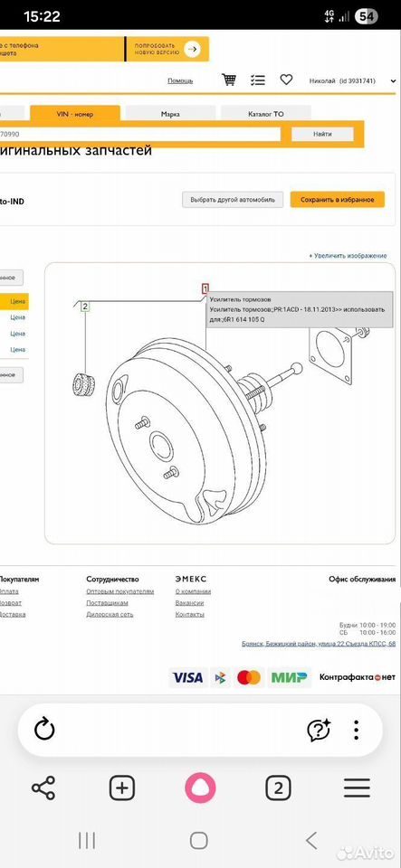Expand the Николай account dropdown arrow

(393, 80)
